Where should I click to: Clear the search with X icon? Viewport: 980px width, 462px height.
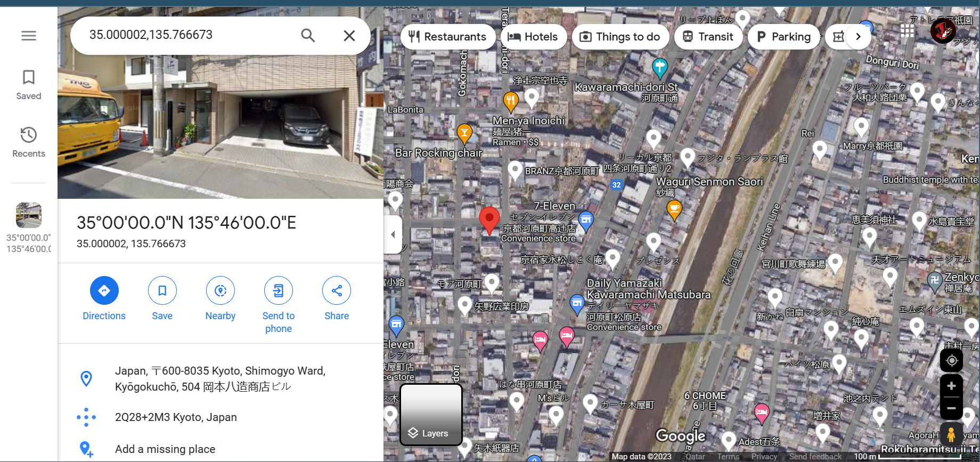tap(349, 36)
